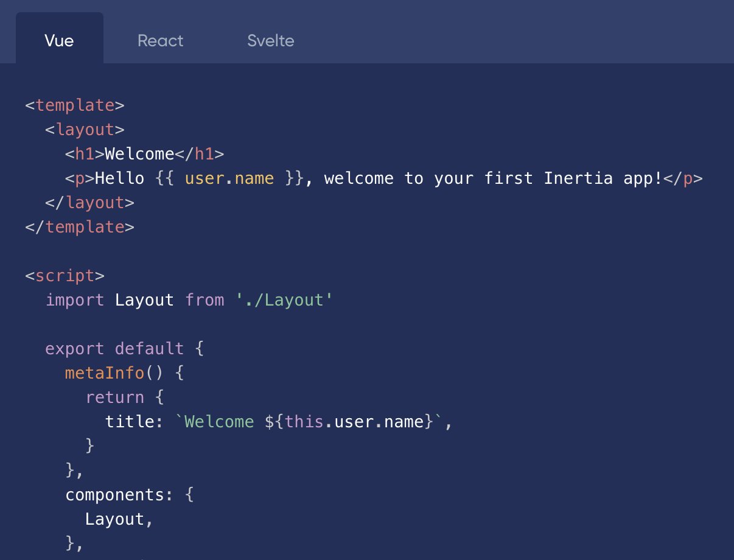
Task: Click the closing layout tag
Action: click(90, 203)
